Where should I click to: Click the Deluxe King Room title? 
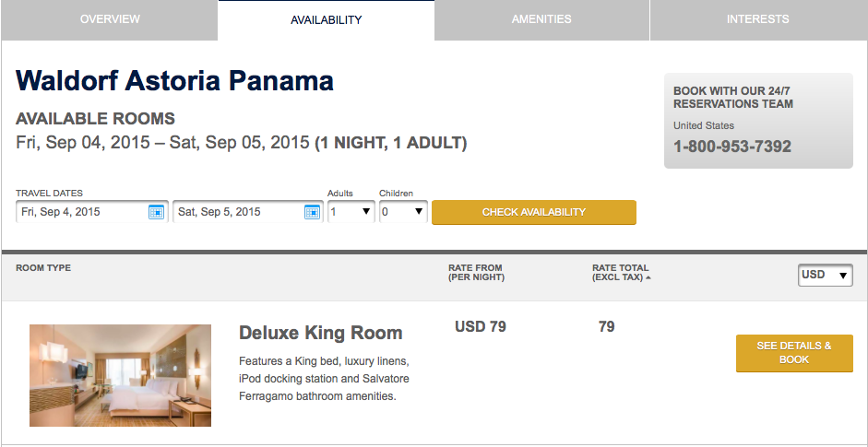point(320,333)
